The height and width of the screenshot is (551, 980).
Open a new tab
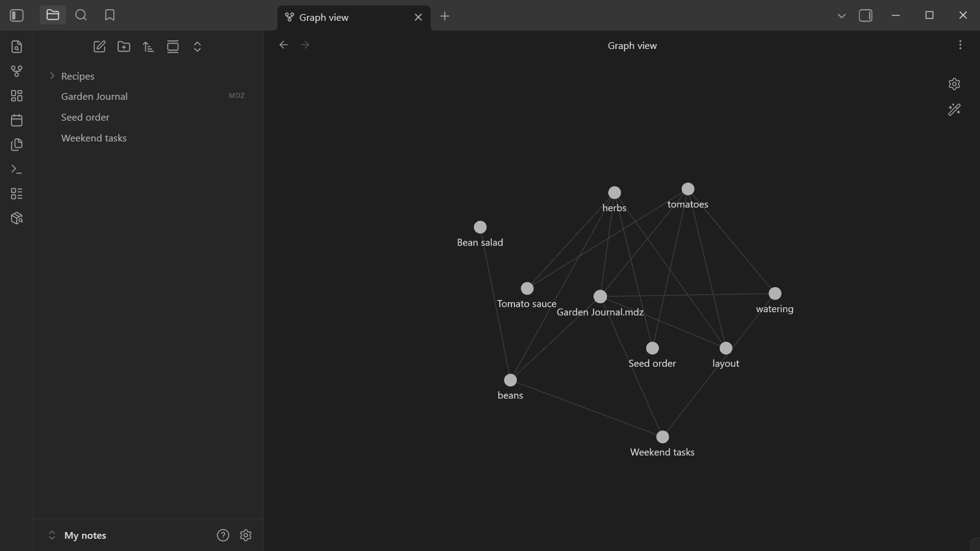tap(445, 17)
